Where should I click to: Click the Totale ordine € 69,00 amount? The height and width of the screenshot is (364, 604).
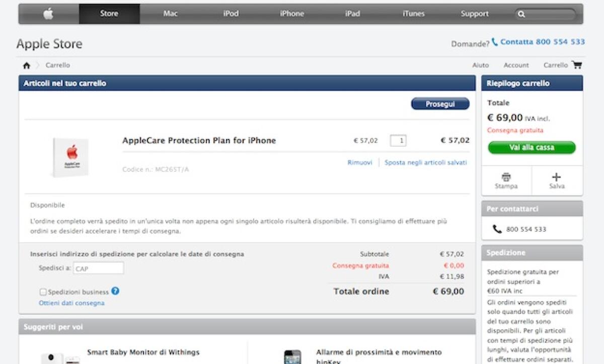448,292
